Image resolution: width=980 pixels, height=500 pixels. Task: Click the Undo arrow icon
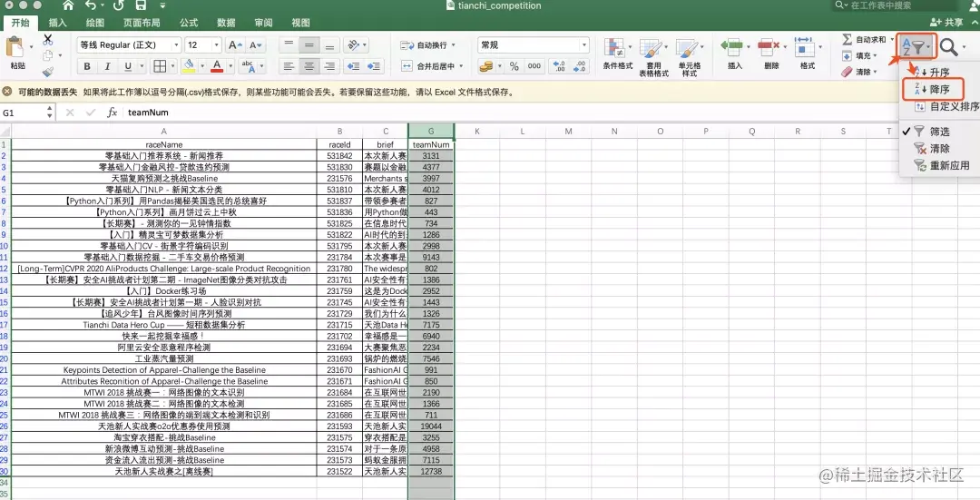coord(92,5)
